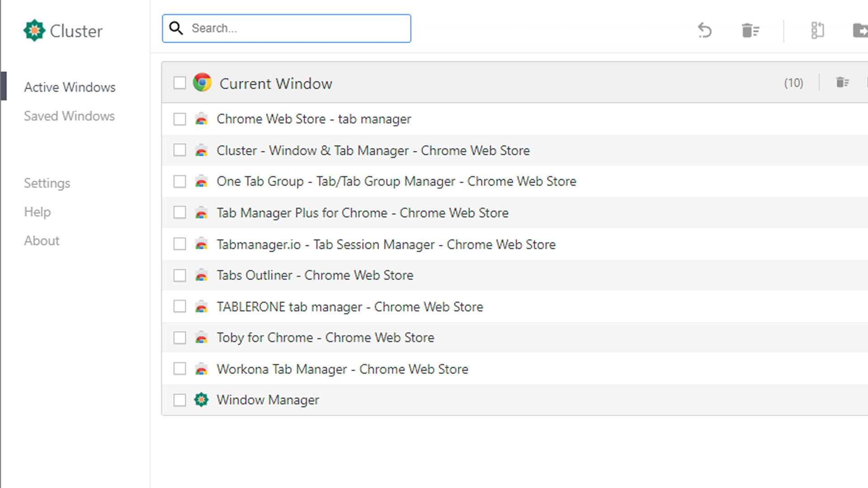Open Saved Windows section
868x488 pixels.
(x=69, y=116)
